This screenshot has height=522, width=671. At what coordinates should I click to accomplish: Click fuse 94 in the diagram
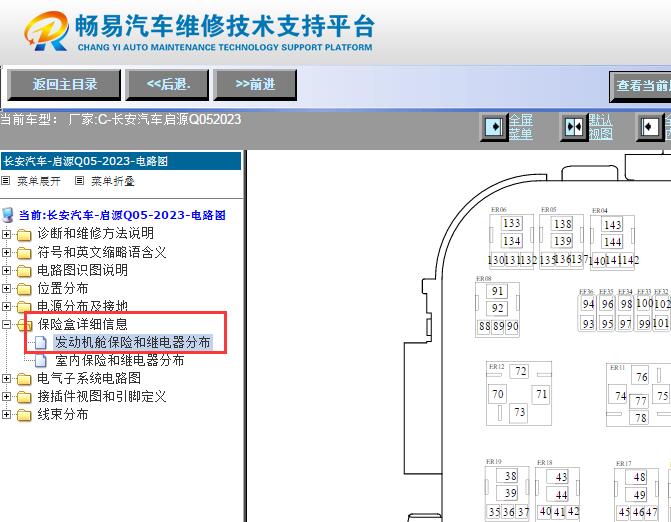coord(588,304)
